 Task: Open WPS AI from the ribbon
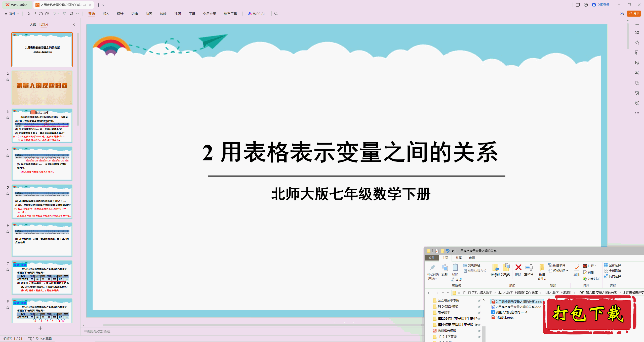(256, 14)
